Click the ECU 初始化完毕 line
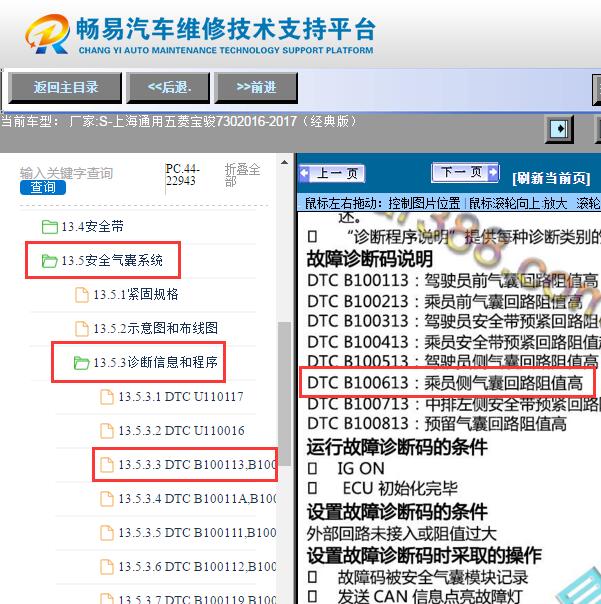 point(400,488)
